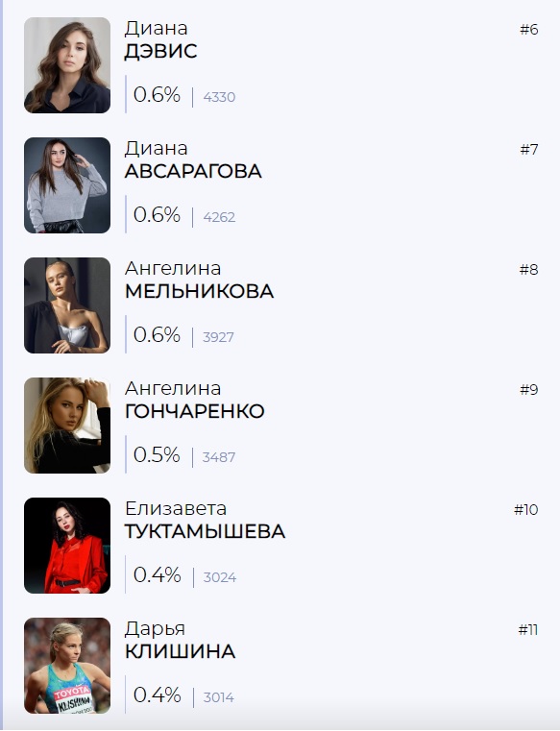Click the #10 rank number
This screenshot has width=560, height=731.
(x=526, y=509)
